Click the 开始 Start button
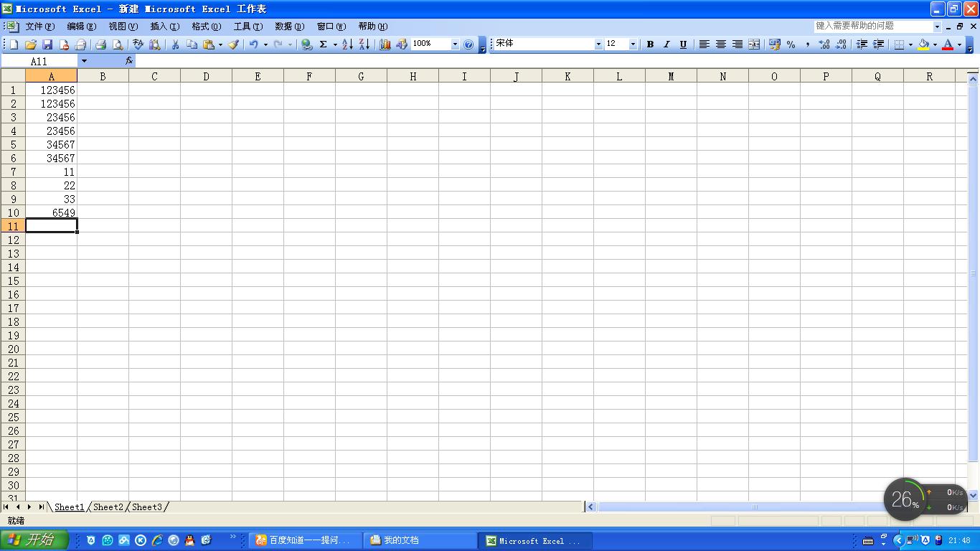 point(34,540)
